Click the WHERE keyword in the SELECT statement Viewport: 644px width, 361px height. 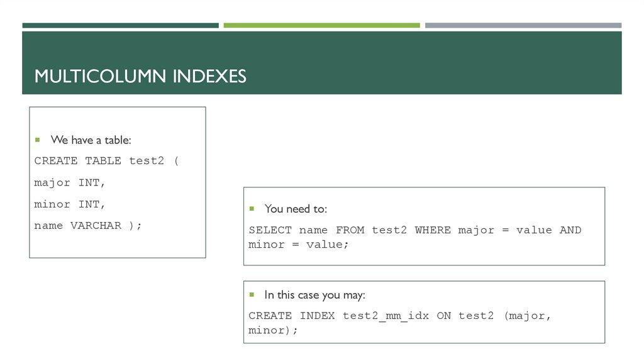(433, 230)
